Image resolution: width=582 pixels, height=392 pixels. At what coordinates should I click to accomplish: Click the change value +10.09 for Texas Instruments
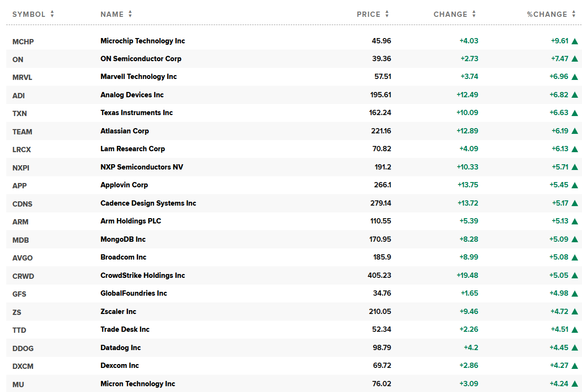coord(467,113)
